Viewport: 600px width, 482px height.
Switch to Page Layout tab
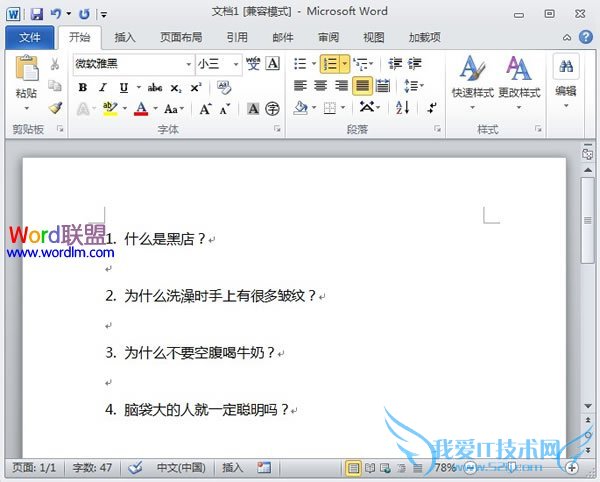[181, 37]
